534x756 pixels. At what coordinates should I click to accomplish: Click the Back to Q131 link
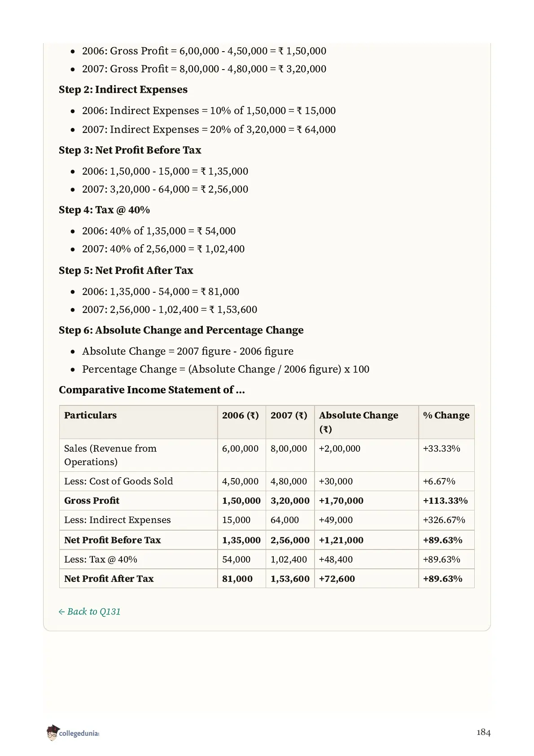(x=90, y=611)
